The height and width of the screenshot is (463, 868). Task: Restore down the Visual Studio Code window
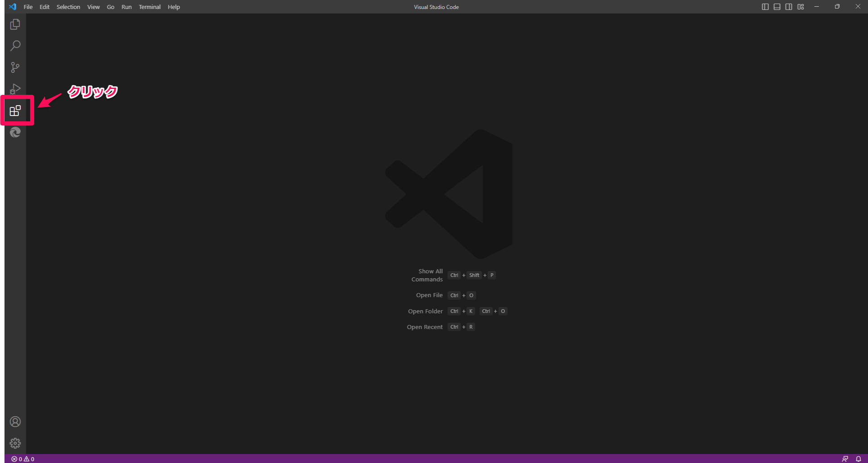(837, 7)
